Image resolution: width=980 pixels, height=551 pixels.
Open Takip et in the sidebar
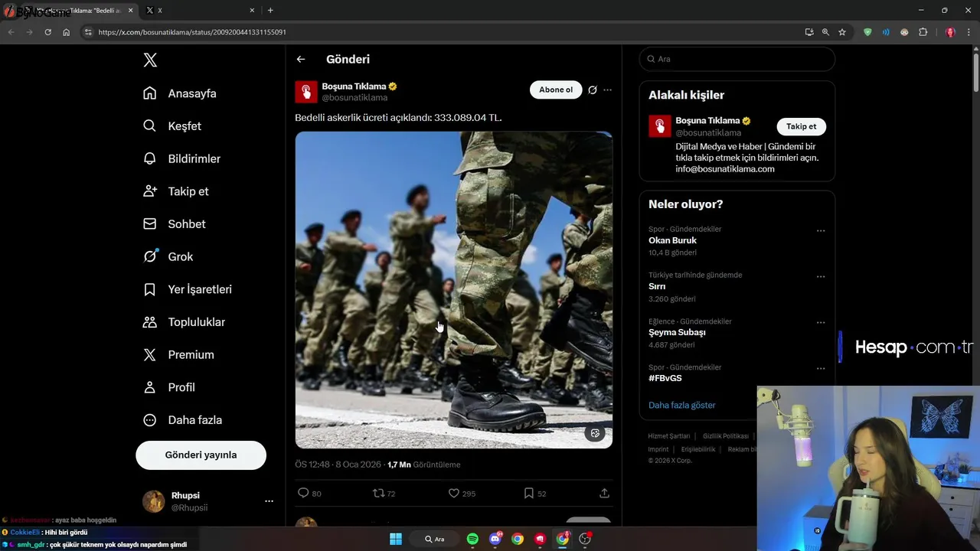coord(176,191)
